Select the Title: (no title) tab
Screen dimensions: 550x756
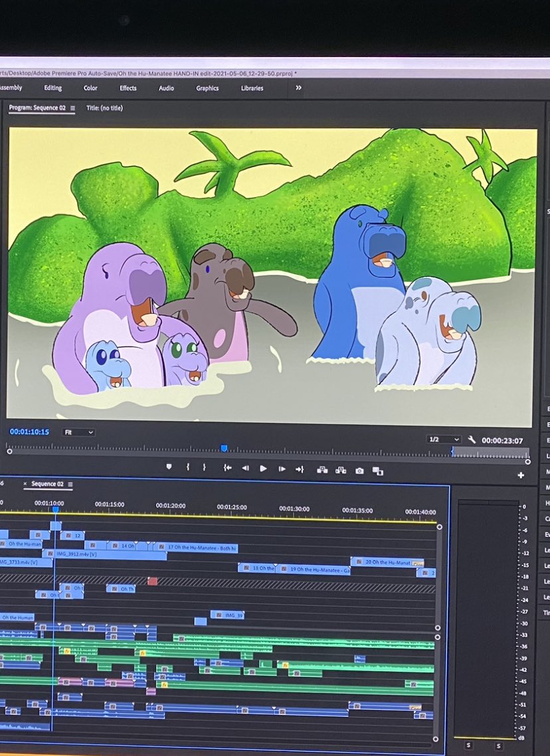(104, 108)
